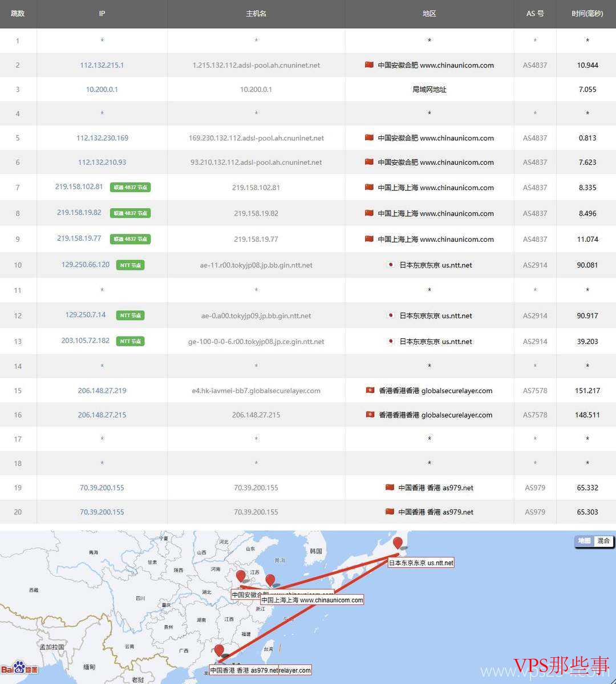
Task: Open IP link 112.132.210.93
Action: coord(102,162)
